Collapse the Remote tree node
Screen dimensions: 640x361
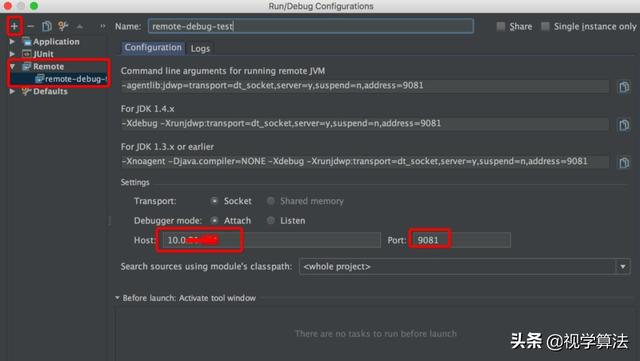click(x=12, y=67)
